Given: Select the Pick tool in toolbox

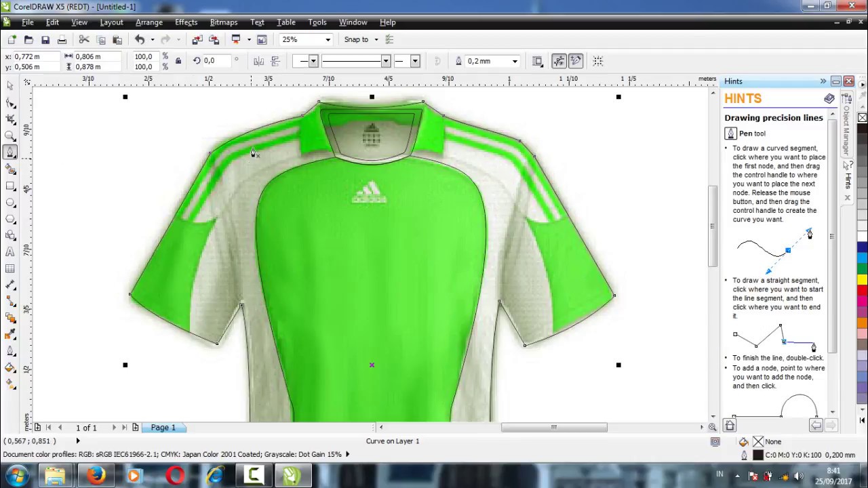Looking at the screenshot, I should (10, 86).
